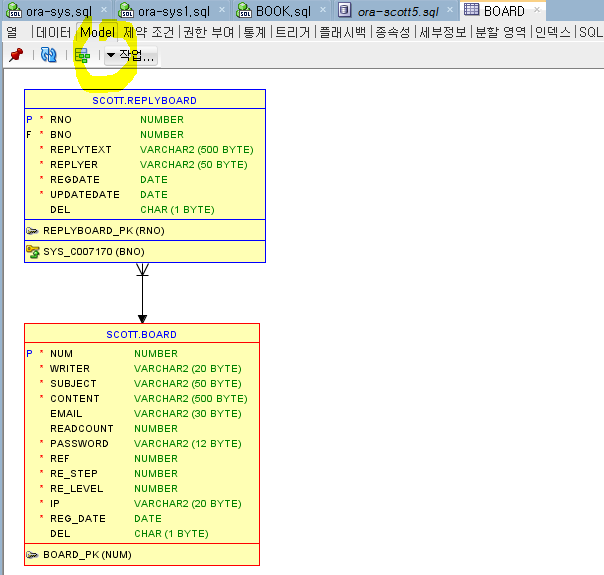Close the BOARD tab
Image resolution: width=604 pixels, height=575 pixels.
(x=537, y=10)
